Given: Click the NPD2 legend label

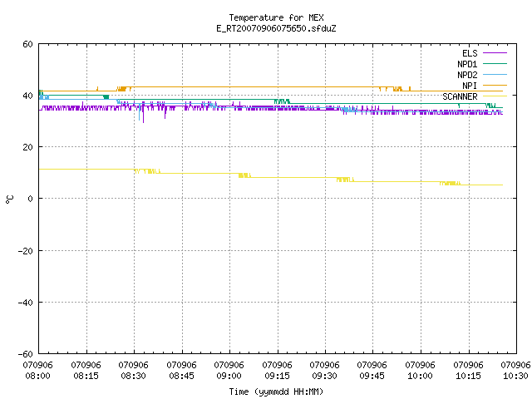Looking at the screenshot, I should click(x=467, y=75).
